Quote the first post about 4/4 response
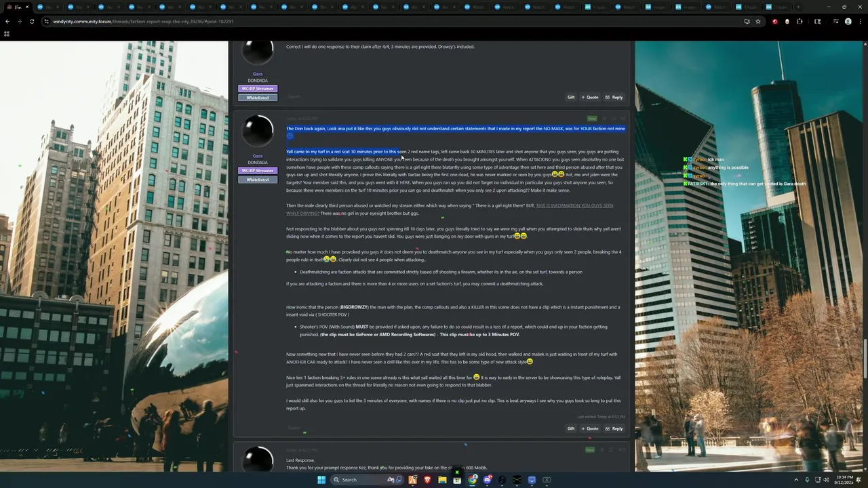Screen dimensions: 868x488 coord(590,97)
